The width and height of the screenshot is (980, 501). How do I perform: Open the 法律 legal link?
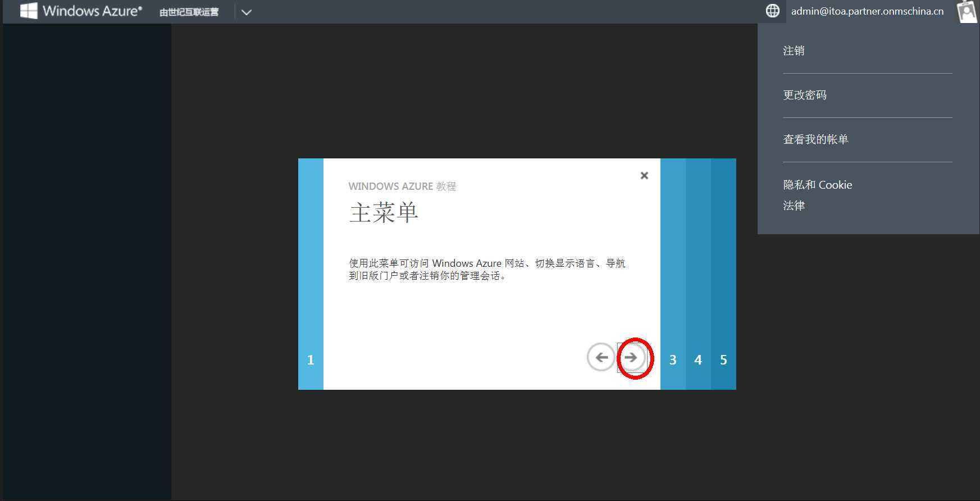pos(794,206)
